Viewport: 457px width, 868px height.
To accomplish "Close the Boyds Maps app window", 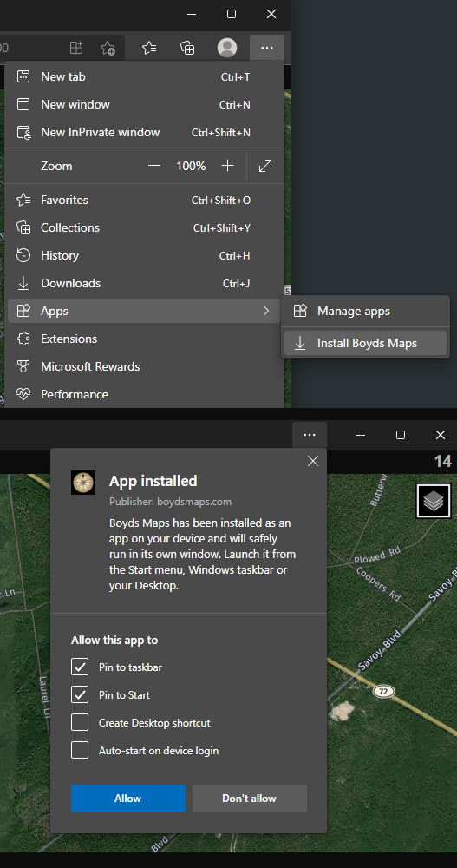I will coord(441,435).
